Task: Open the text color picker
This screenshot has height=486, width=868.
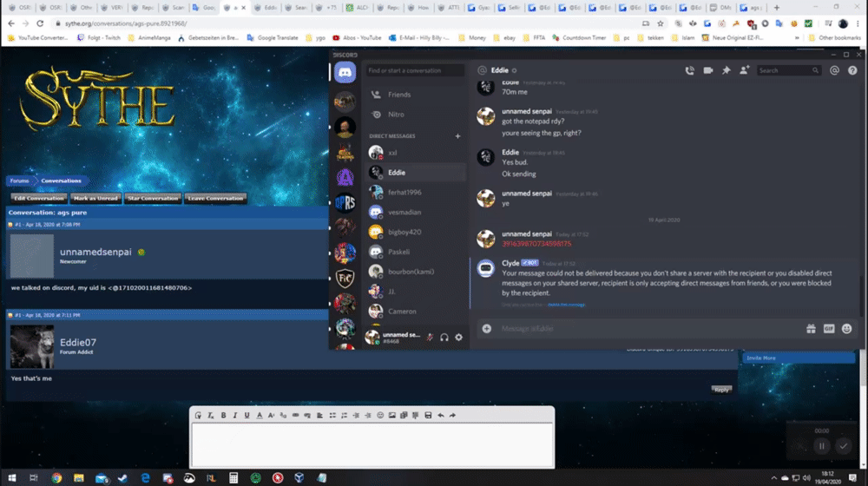Action: 259,415
